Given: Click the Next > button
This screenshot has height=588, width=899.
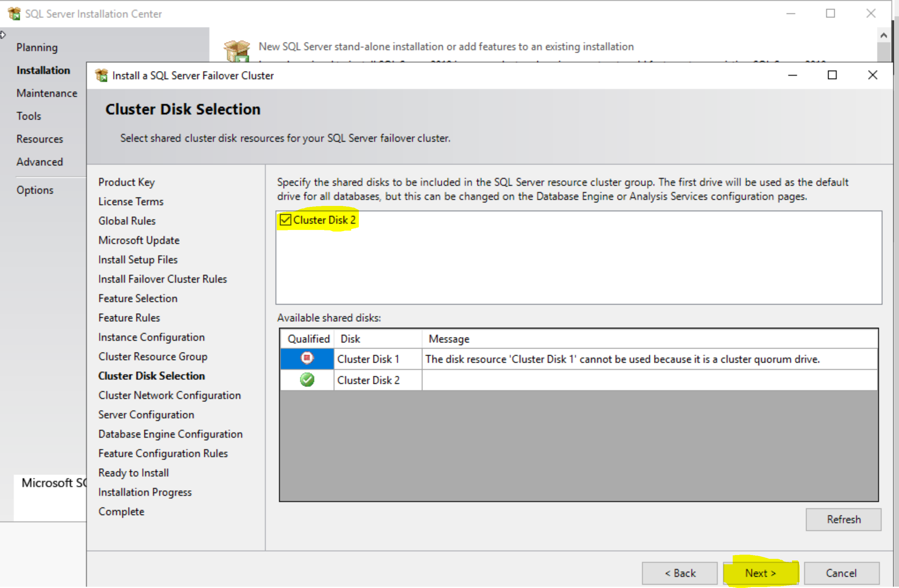Looking at the screenshot, I should click(x=760, y=573).
